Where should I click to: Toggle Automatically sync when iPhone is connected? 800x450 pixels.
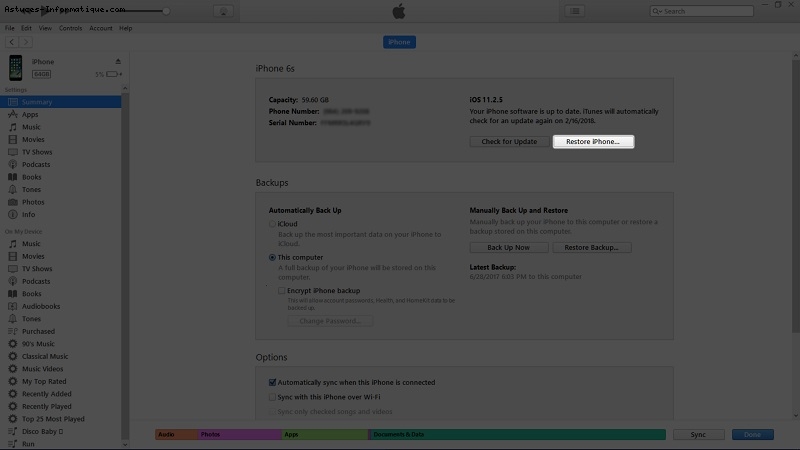[x=272, y=382]
